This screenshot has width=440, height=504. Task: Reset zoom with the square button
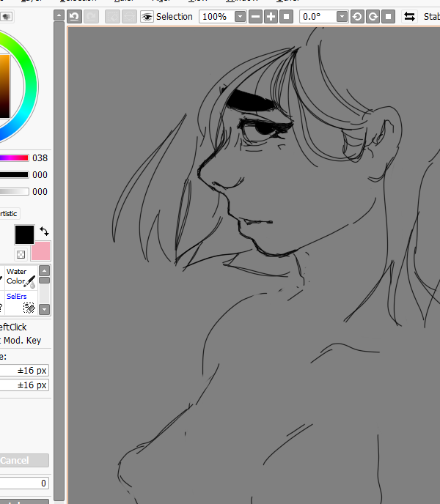click(287, 16)
